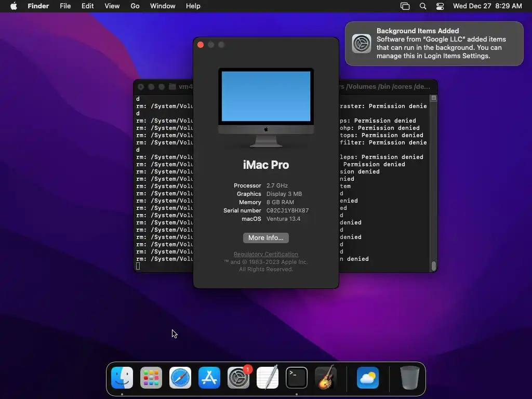Click the Terminal title bar folder icon
The width and height of the screenshot is (532, 399).
pyautogui.click(x=172, y=87)
